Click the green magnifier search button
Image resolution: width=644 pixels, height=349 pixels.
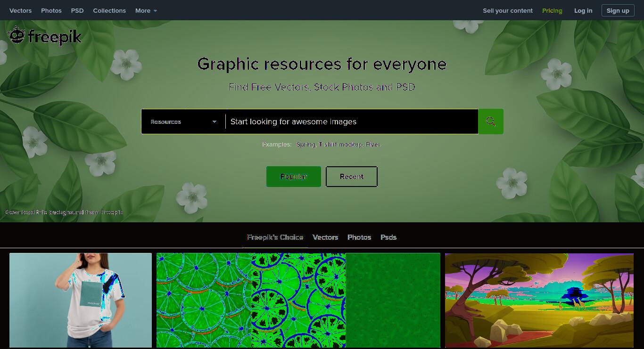coord(491,122)
